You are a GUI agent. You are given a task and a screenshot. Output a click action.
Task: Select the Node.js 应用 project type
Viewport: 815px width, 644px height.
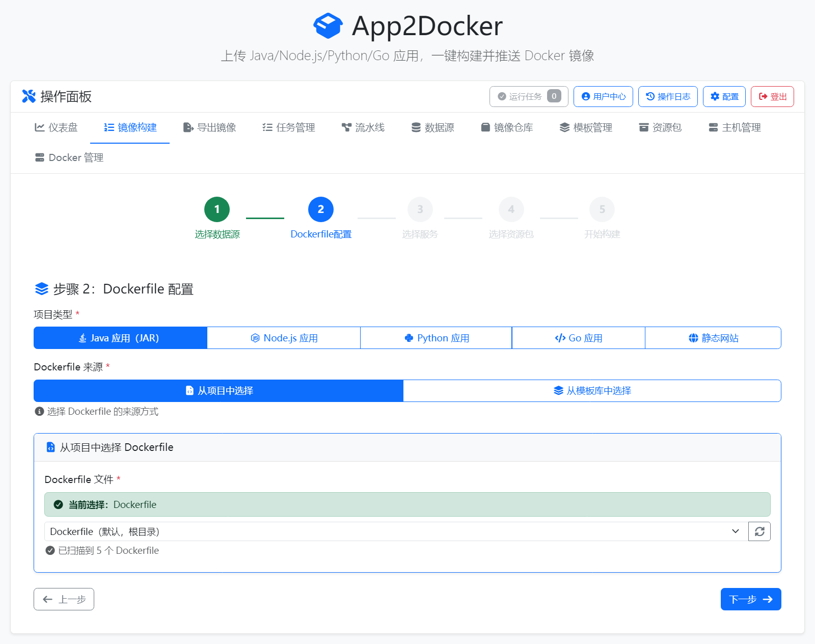click(x=284, y=337)
